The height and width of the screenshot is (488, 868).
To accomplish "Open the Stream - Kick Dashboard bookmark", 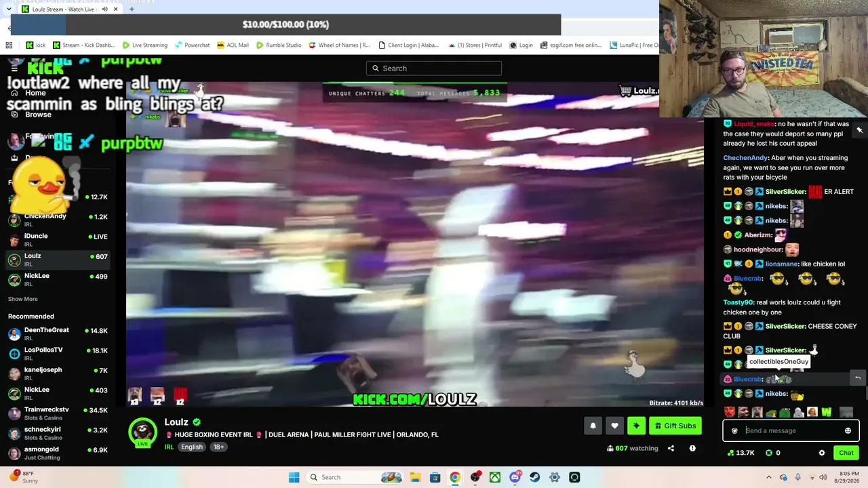I will click(83, 45).
